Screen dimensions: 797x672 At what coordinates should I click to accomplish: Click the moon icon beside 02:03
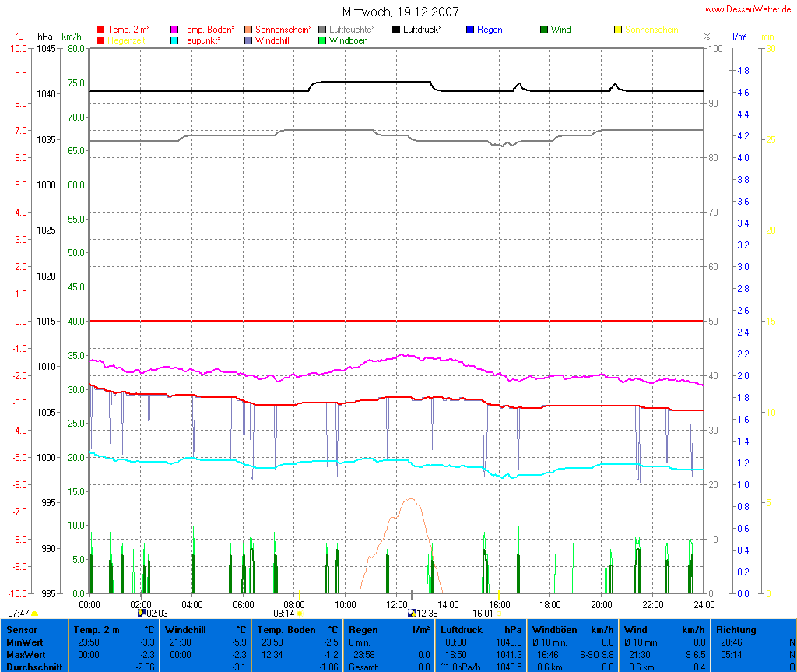(142, 614)
